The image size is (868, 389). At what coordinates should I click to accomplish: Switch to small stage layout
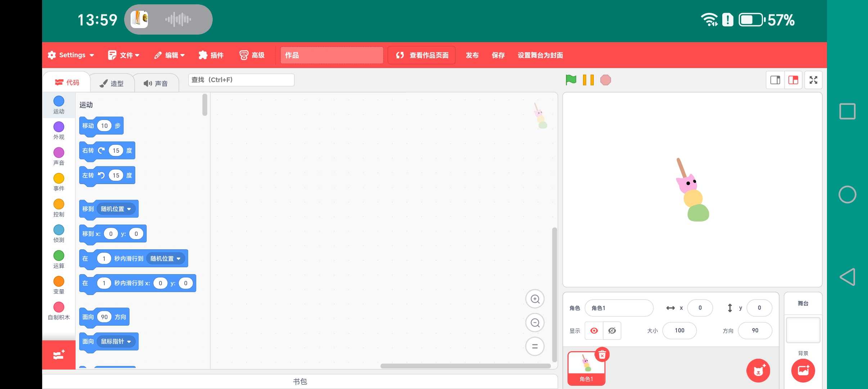tap(775, 80)
